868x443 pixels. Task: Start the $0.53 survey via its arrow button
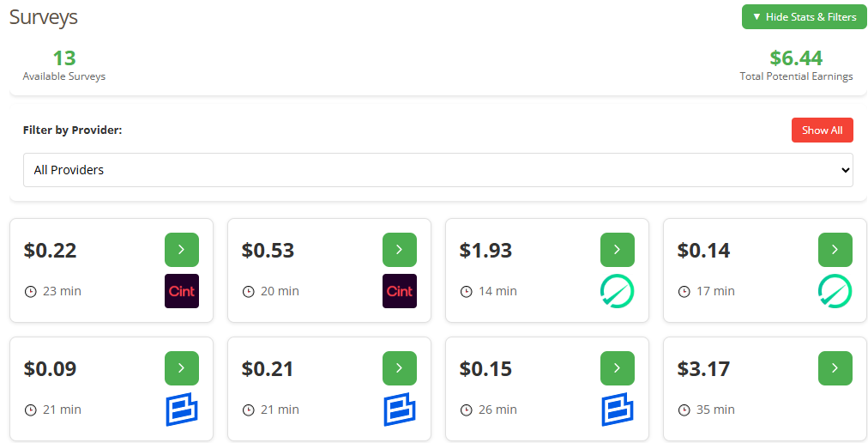point(399,250)
